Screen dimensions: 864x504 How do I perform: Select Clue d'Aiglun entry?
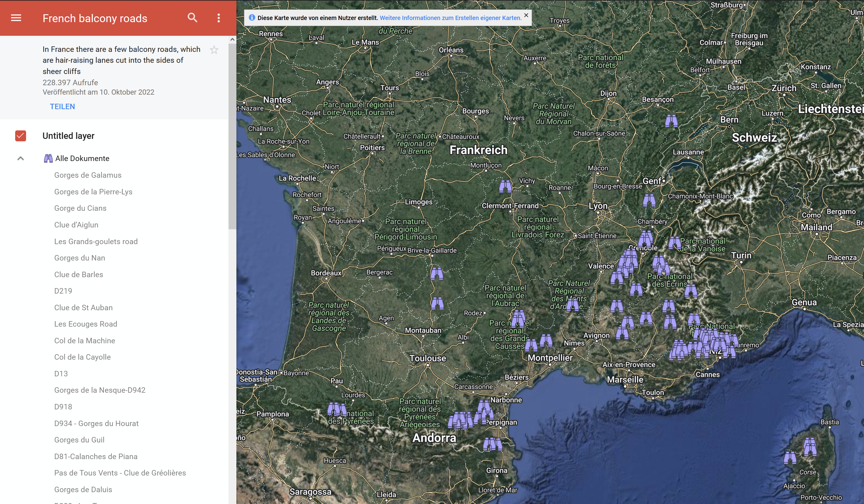click(x=76, y=225)
